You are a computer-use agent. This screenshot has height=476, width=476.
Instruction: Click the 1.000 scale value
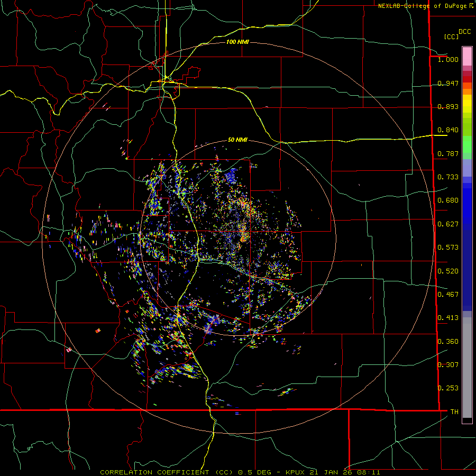click(448, 59)
